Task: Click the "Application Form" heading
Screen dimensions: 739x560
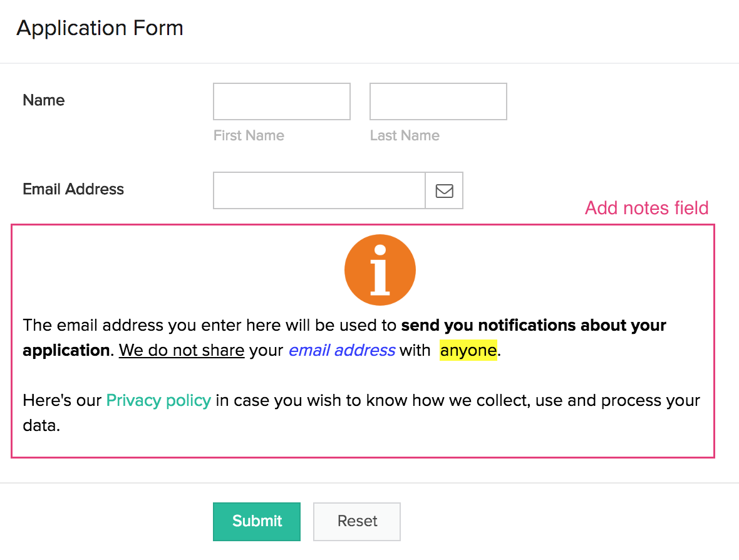Action: tap(100, 28)
